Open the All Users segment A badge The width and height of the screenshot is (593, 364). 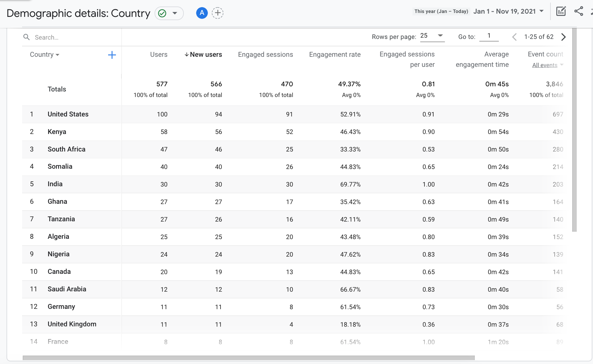coord(202,13)
